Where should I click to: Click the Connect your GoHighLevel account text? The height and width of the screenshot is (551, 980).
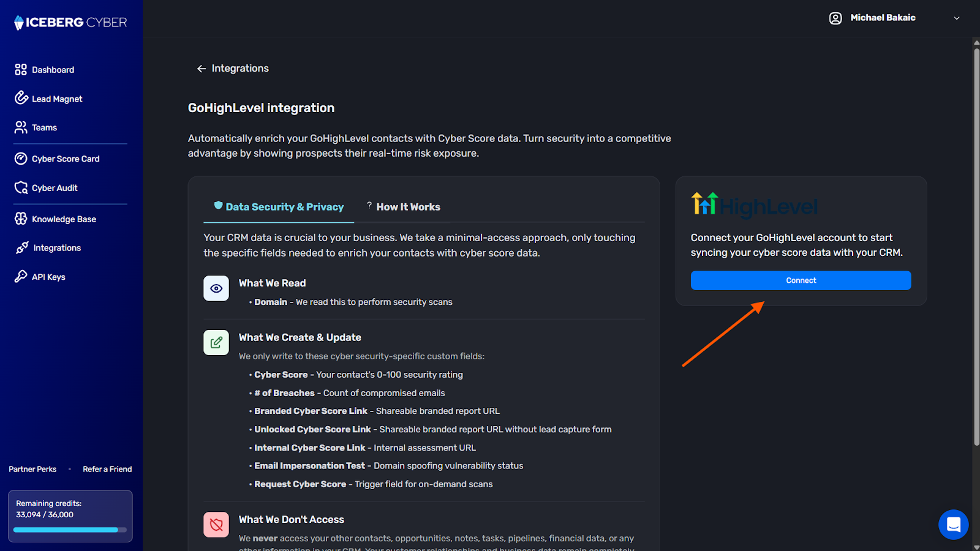point(797,245)
